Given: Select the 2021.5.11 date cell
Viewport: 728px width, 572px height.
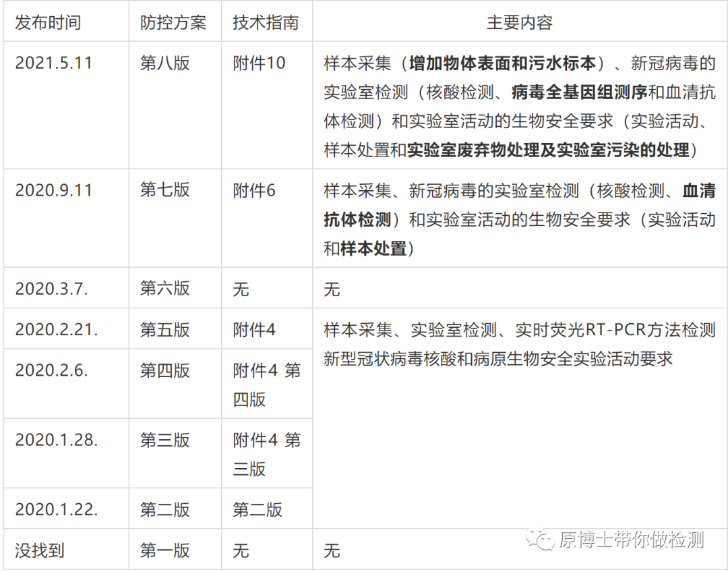Looking at the screenshot, I should click(54, 63).
